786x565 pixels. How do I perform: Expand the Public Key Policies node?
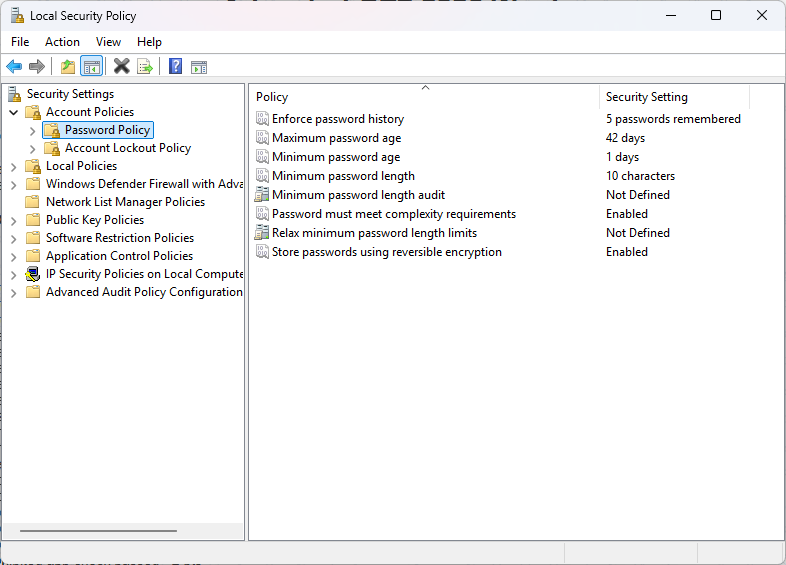[x=13, y=220]
